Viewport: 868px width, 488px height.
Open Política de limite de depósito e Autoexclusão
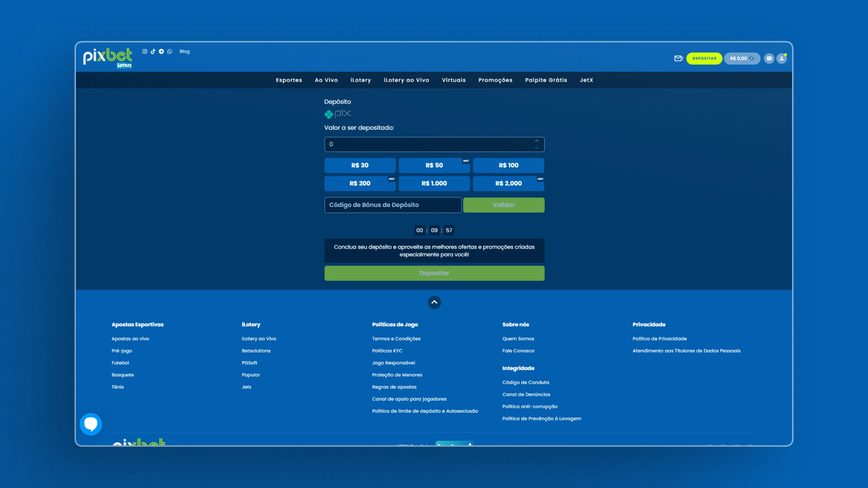click(425, 411)
